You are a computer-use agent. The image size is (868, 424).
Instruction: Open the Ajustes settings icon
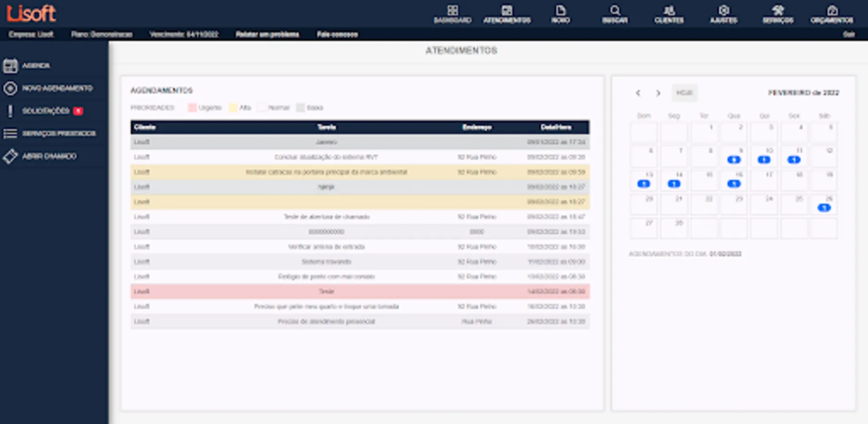[x=723, y=14]
